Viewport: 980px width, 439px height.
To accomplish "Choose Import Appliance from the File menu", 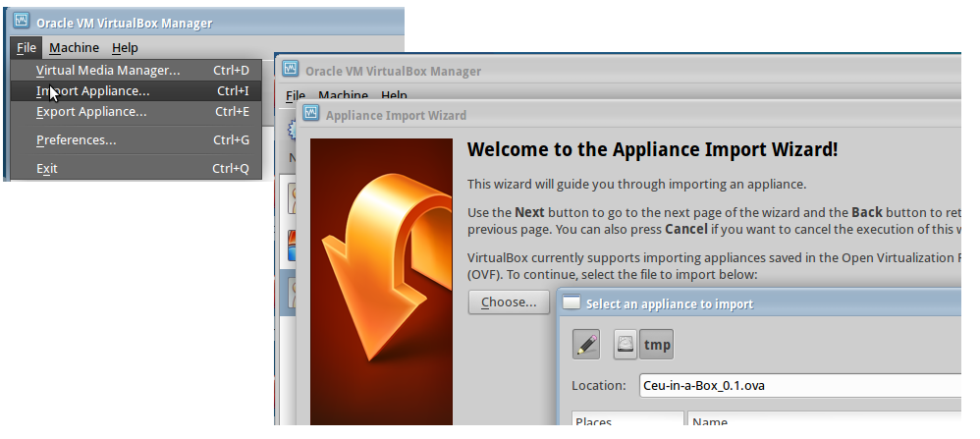I will [136, 91].
